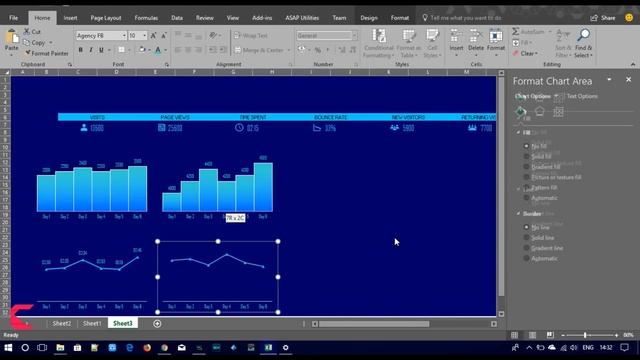Viewport: 640px width, 360px height.
Task: Open the font size dropdown
Action: [144, 36]
